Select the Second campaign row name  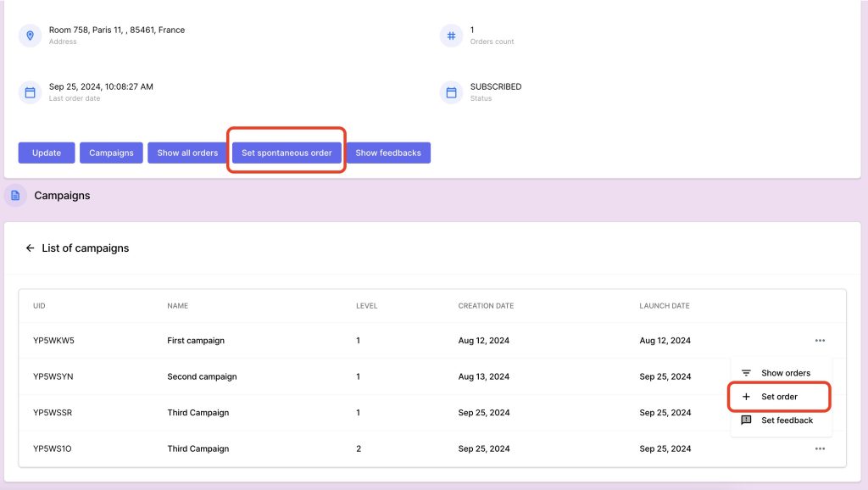pyautogui.click(x=202, y=376)
